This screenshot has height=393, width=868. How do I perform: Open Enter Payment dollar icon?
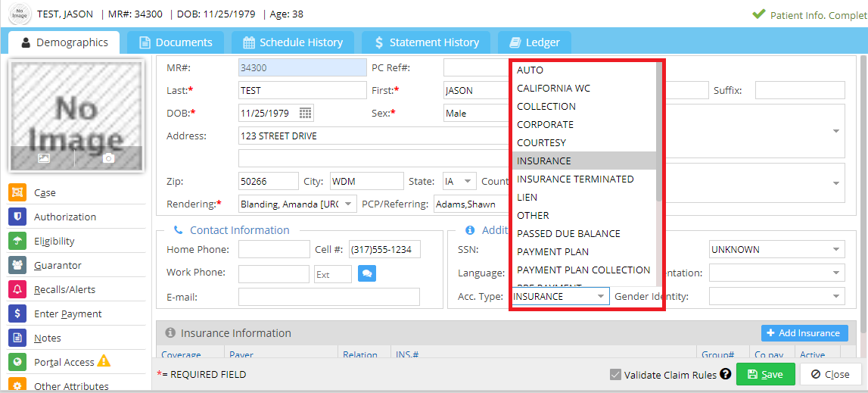[x=17, y=313]
